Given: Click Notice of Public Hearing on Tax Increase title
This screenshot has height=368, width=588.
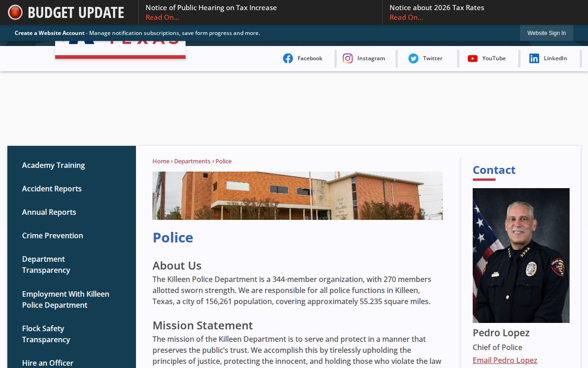Looking at the screenshot, I should 211,8.
